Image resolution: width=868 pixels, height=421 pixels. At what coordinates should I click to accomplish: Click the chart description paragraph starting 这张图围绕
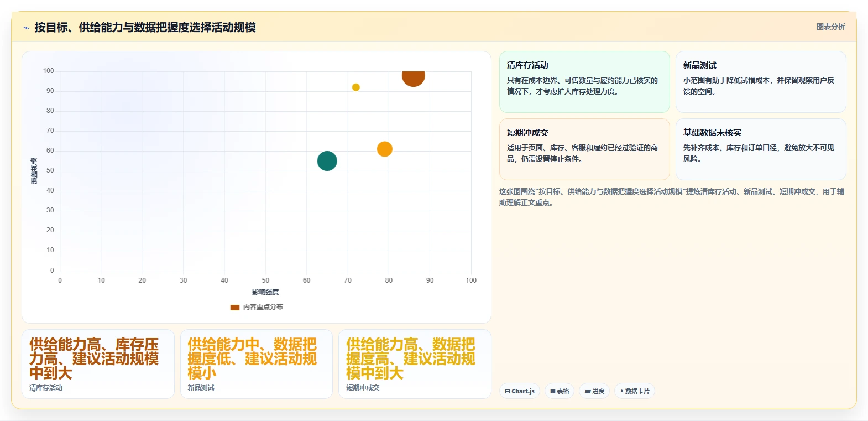click(x=672, y=197)
